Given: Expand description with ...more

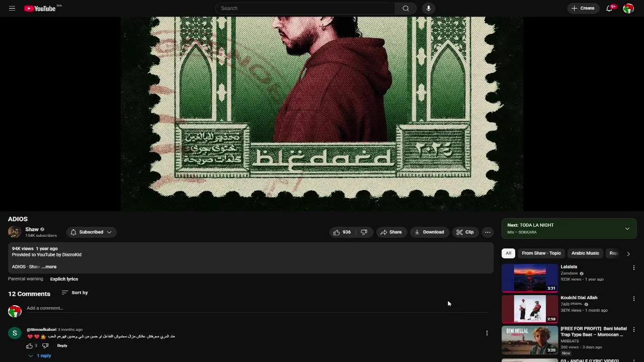Looking at the screenshot, I should point(49,267).
